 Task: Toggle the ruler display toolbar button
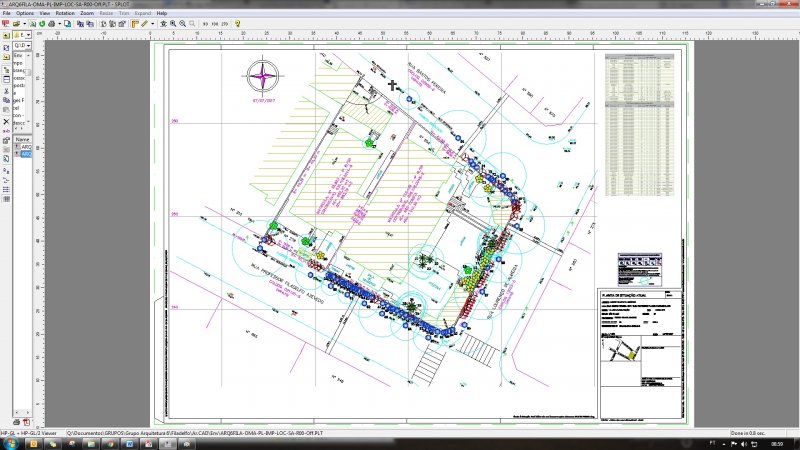pyautogui.click(x=135, y=23)
